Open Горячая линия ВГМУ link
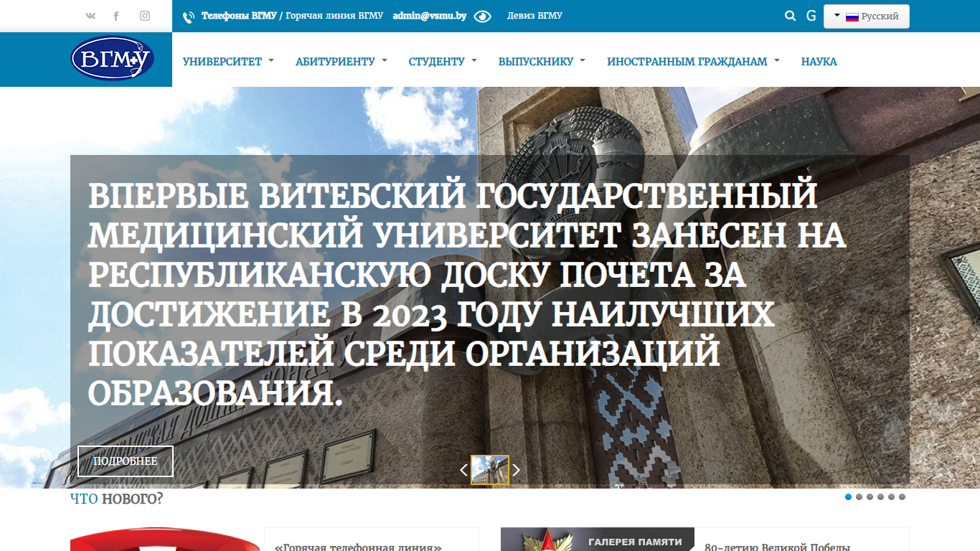The image size is (980, 551). [x=334, y=16]
